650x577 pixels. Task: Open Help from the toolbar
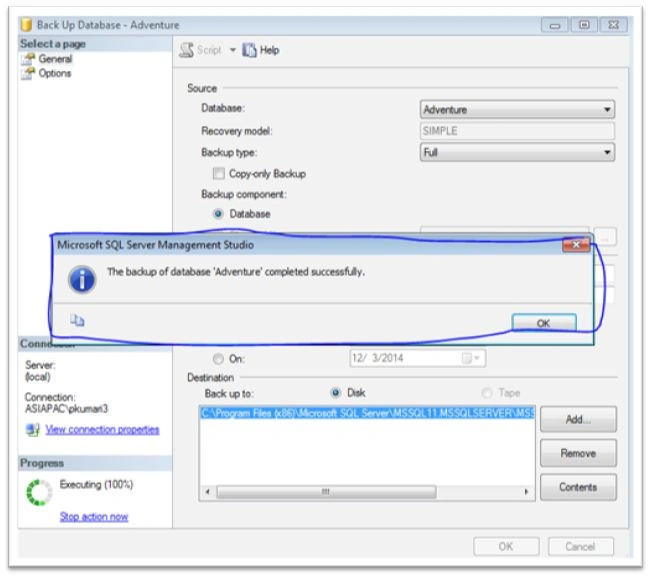click(261, 50)
